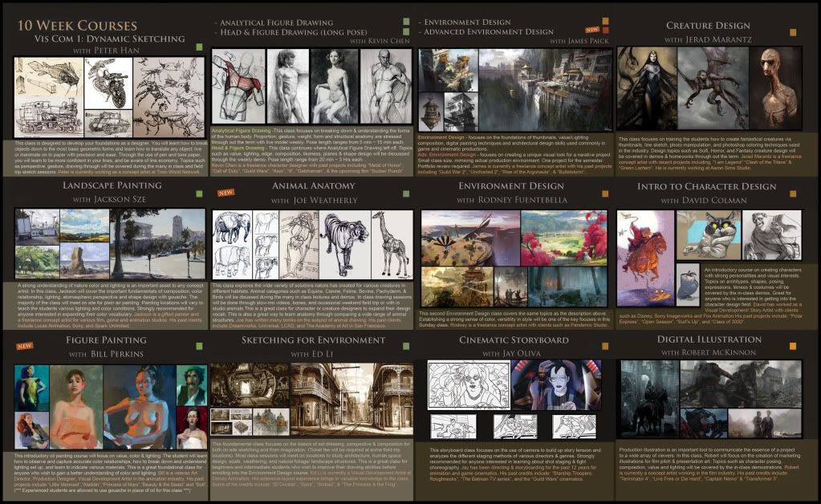821x504 pixels.
Task: Select the 'Figure Painting' course title
Action: click(x=106, y=340)
